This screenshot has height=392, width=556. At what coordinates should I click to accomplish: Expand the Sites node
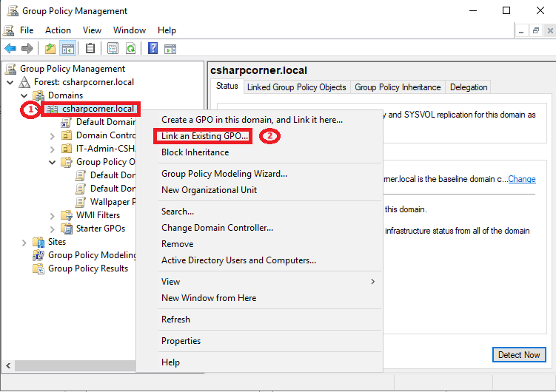24,243
